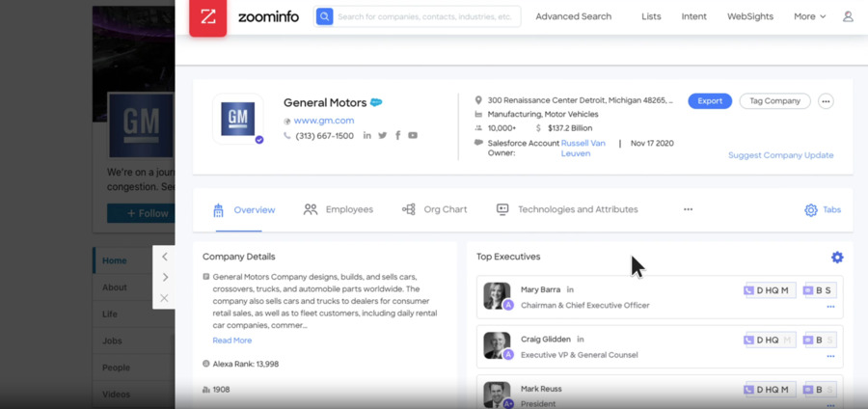
Task: Click the Follow button in background LinkedIn page
Action: pos(141,213)
